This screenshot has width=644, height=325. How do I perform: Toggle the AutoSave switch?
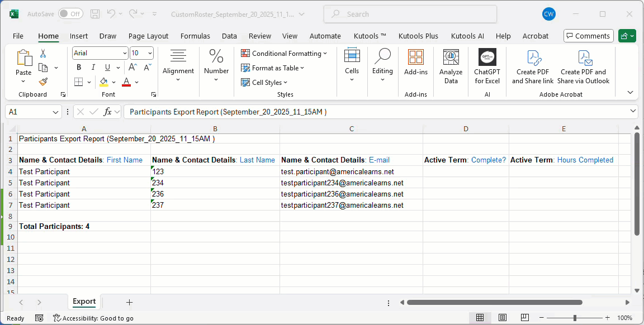70,14
